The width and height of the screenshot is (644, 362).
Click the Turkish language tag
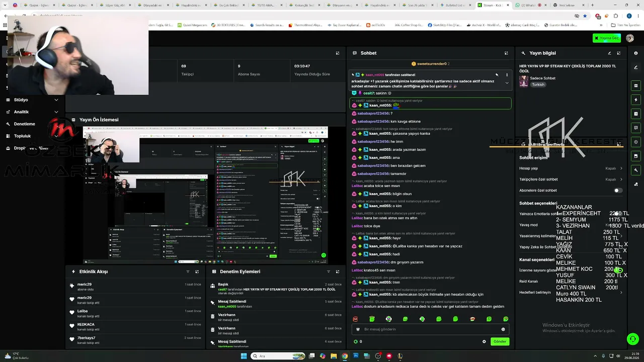click(x=538, y=84)
